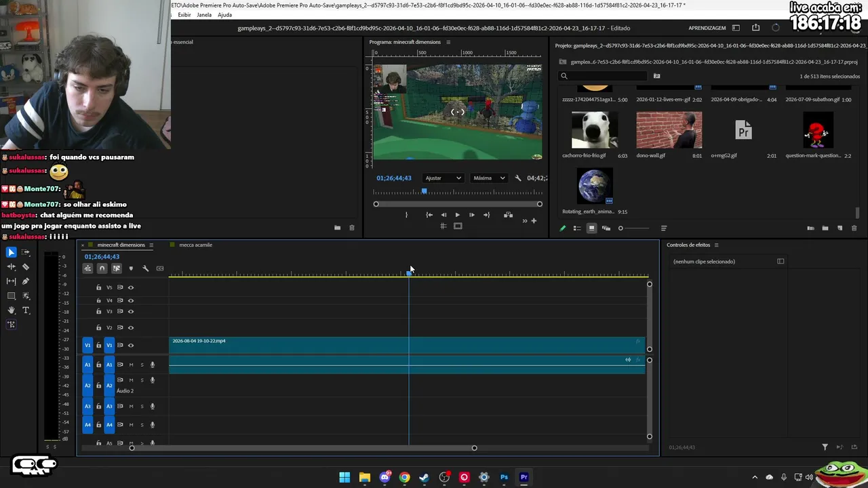Switch to mecca acamile sequence tab

coord(195,245)
